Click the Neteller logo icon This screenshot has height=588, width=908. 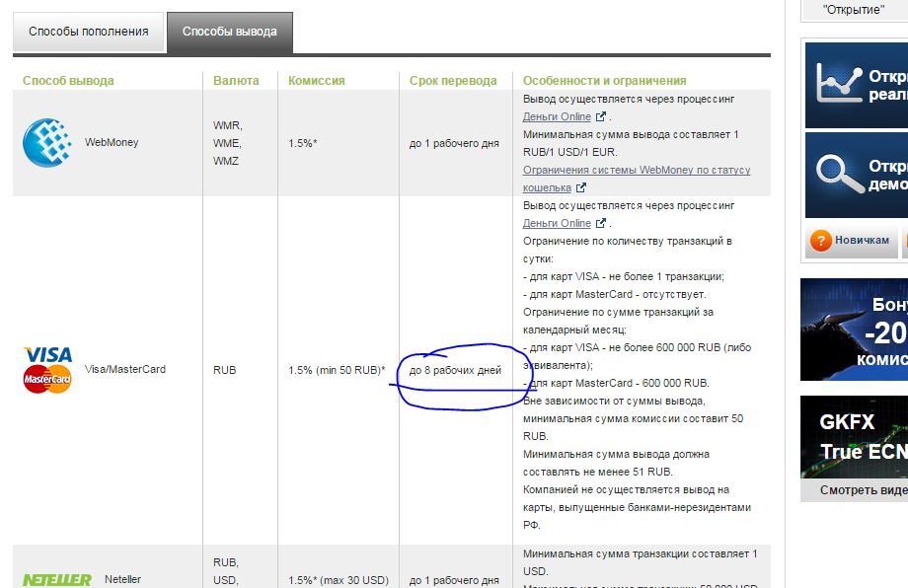coord(57,579)
